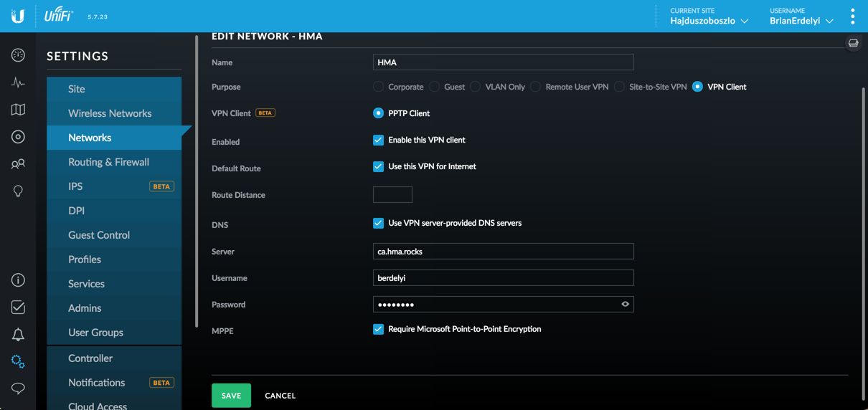Open Routing & Firewall settings
The image size is (868, 410).
click(108, 162)
